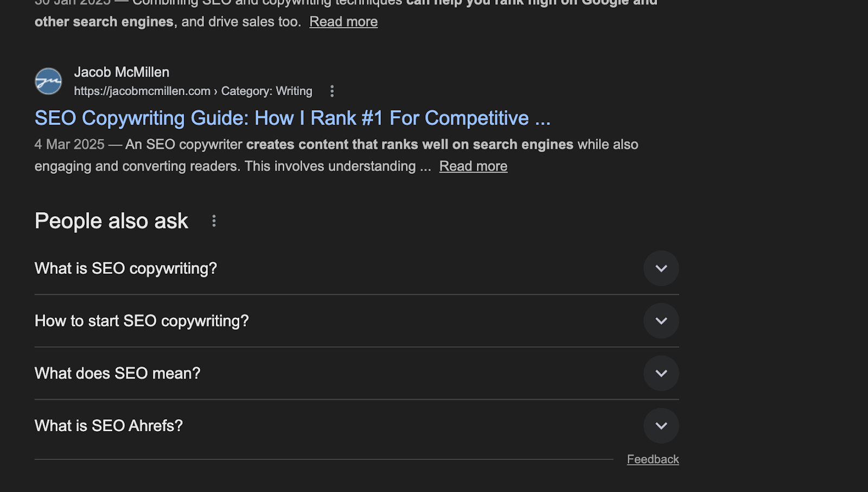
Task: Select the "What is SEO copywriting?" question text
Action: click(125, 268)
